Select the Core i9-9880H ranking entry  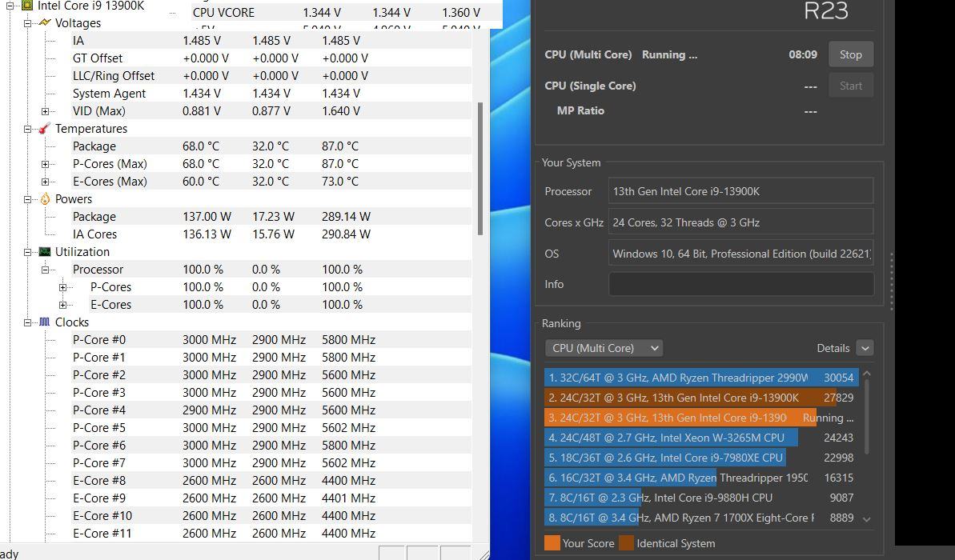pos(701,498)
